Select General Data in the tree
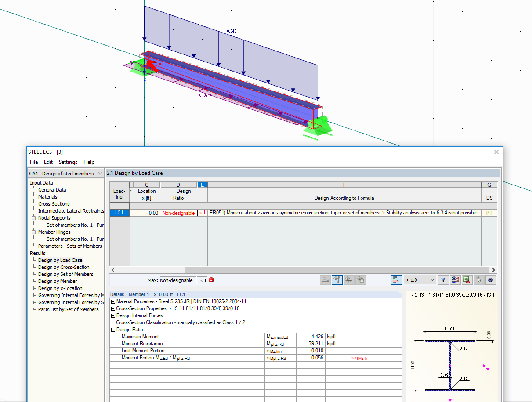Image resolution: width=532 pixels, height=402 pixels. [x=52, y=190]
